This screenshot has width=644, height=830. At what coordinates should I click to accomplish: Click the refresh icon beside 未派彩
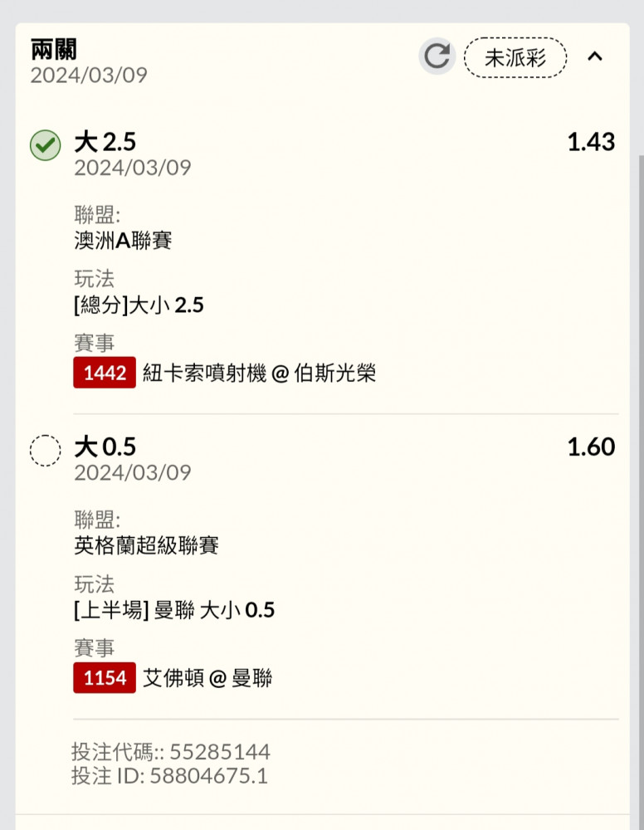tap(437, 56)
